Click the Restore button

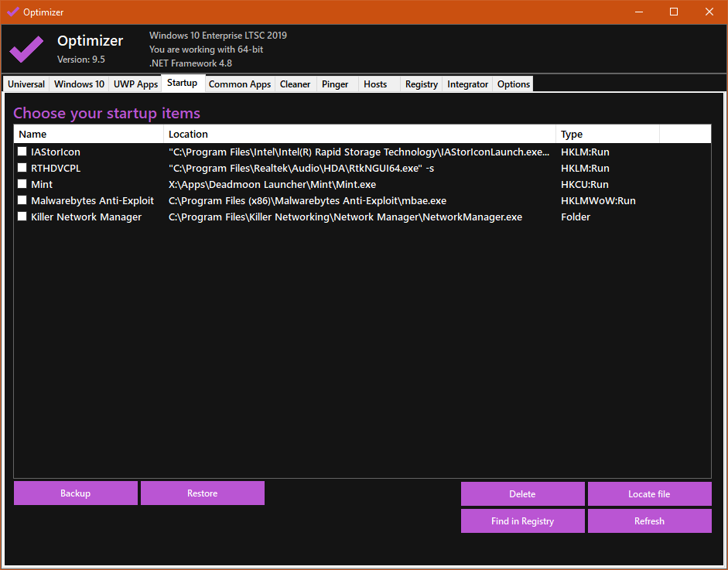tap(202, 493)
